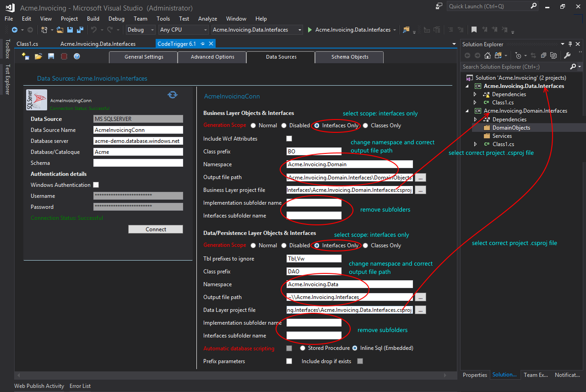Open a CodeTrigger project using the open folder icon
Image resolution: width=586 pixels, height=392 pixels.
click(38, 56)
